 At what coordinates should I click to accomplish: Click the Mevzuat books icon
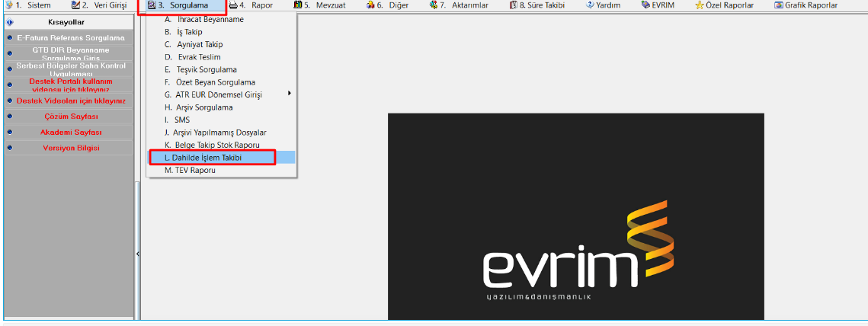pos(298,5)
